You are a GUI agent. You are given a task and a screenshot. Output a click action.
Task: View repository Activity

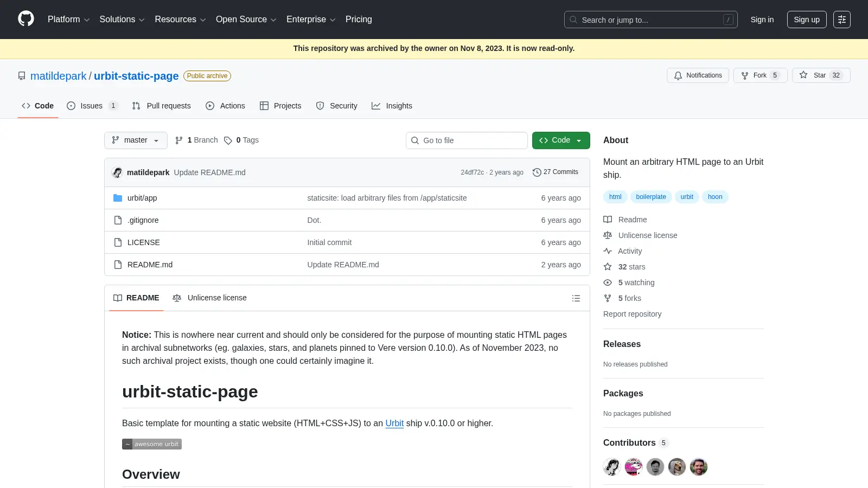(623, 251)
